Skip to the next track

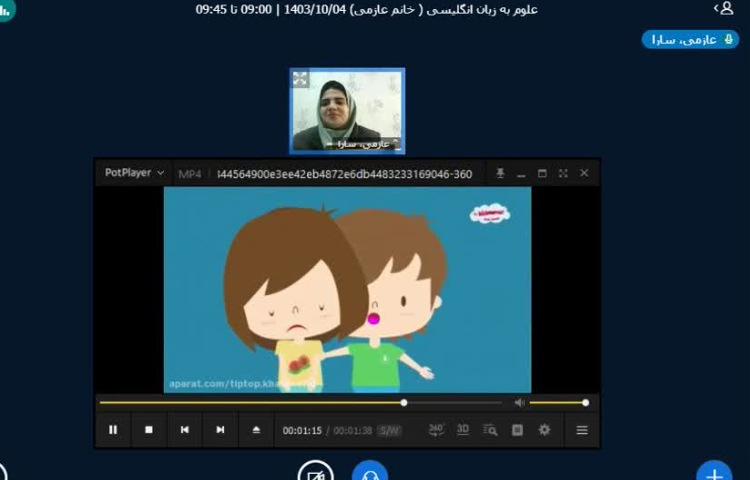(x=220, y=430)
